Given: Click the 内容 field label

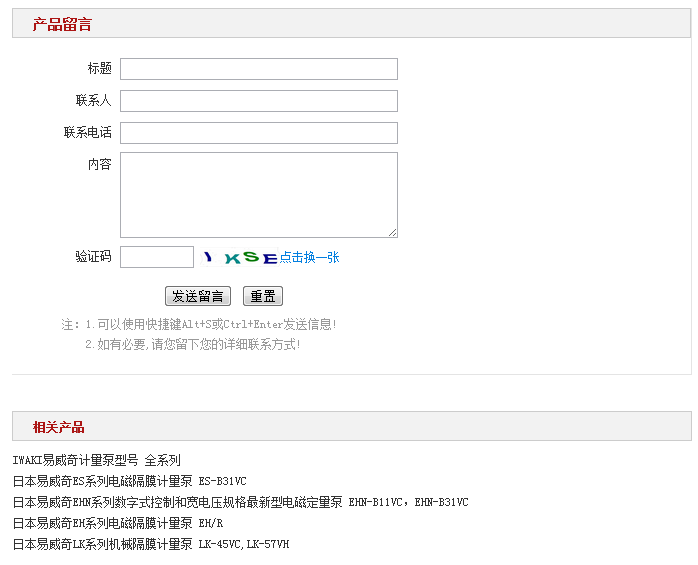Looking at the screenshot, I should tap(99, 164).
